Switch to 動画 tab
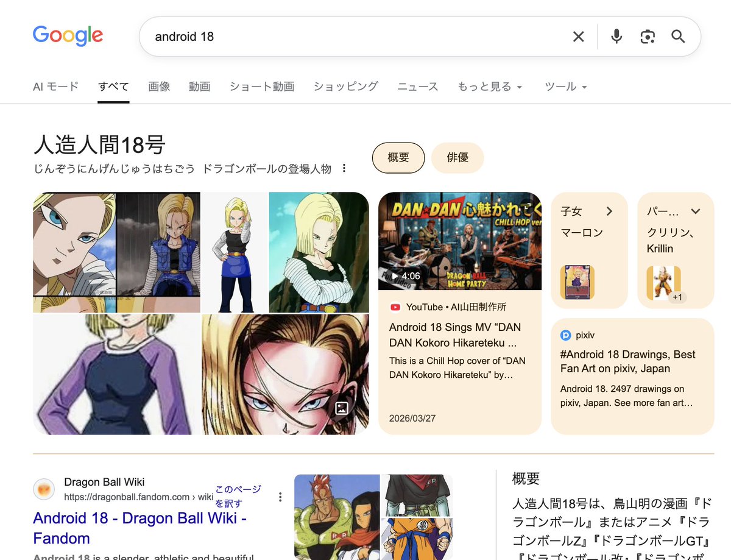The width and height of the screenshot is (731, 560). (199, 87)
